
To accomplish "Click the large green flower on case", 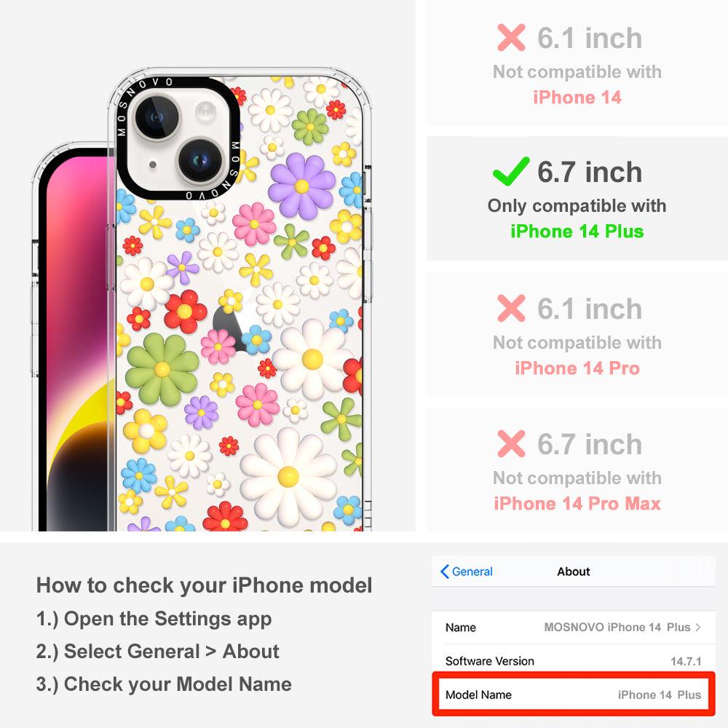I will (x=162, y=370).
